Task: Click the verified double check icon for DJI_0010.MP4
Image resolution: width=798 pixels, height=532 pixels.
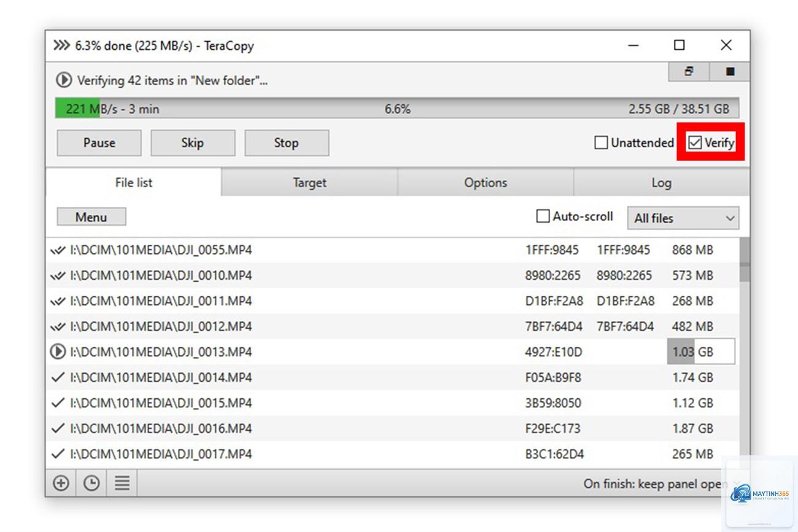Action: point(58,276)
